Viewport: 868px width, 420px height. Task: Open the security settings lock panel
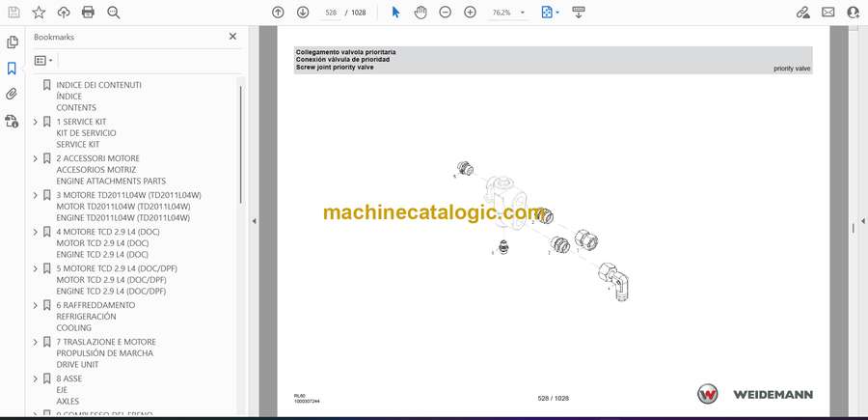click(12, 121)
